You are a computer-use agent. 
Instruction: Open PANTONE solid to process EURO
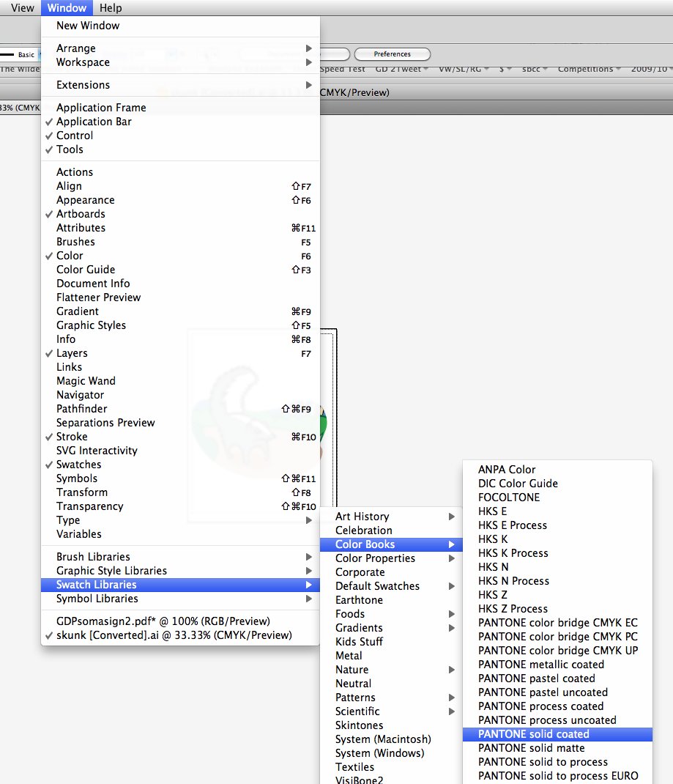click(x=557, y=776)
